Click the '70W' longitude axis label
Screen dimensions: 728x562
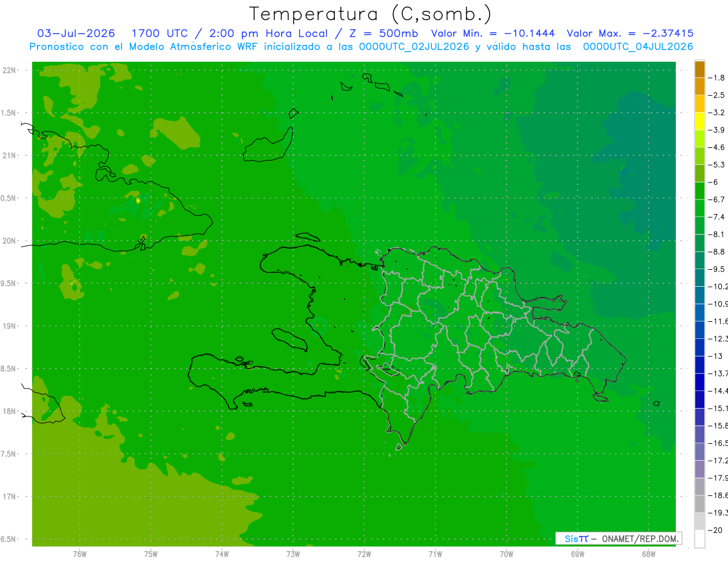(x=507, y=554)
